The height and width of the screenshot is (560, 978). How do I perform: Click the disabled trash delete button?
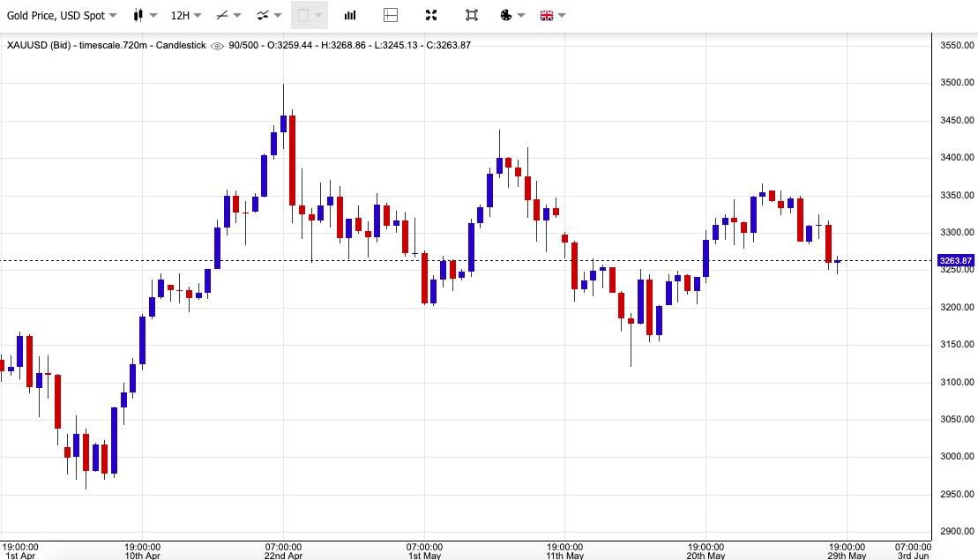(303, 16)
